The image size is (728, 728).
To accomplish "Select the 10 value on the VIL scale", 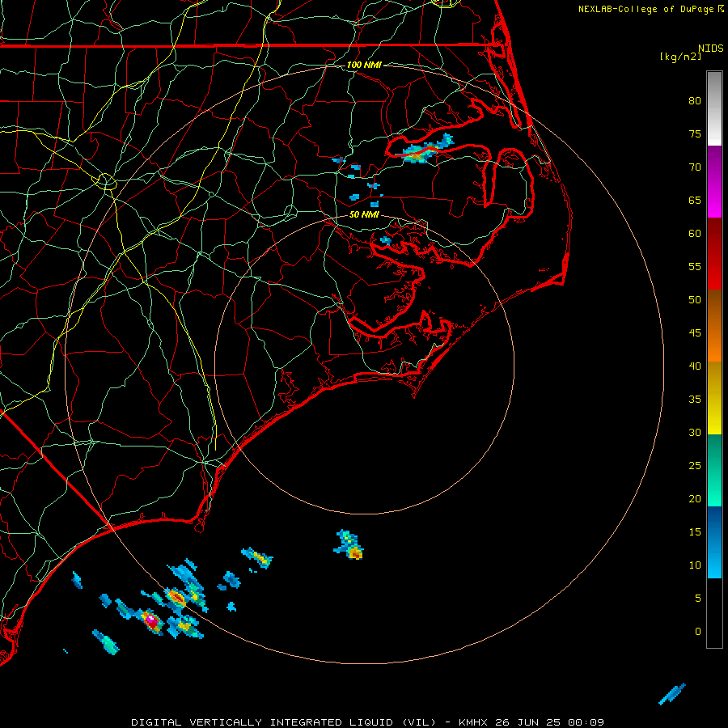I will pos(695,565).
